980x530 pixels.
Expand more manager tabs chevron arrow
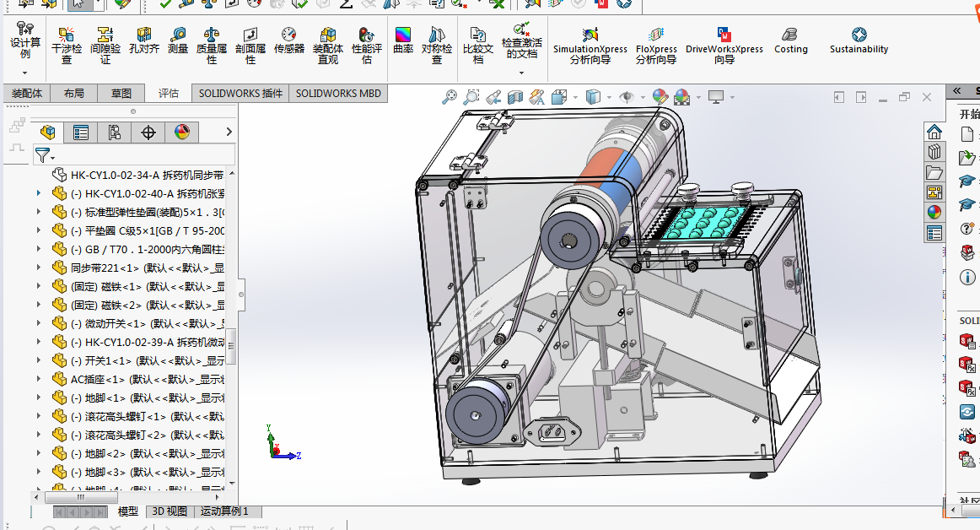[229, 132]
